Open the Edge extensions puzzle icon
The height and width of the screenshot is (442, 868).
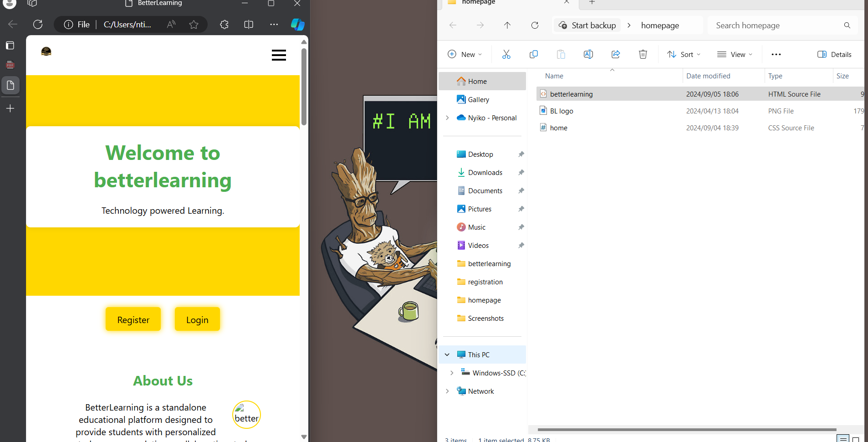point(224,25)
